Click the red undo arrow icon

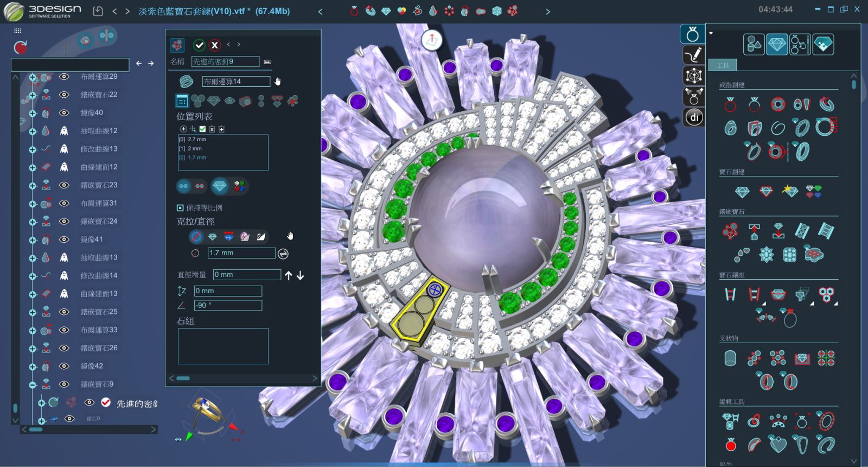pyautogui.click(x=21, y=47)
